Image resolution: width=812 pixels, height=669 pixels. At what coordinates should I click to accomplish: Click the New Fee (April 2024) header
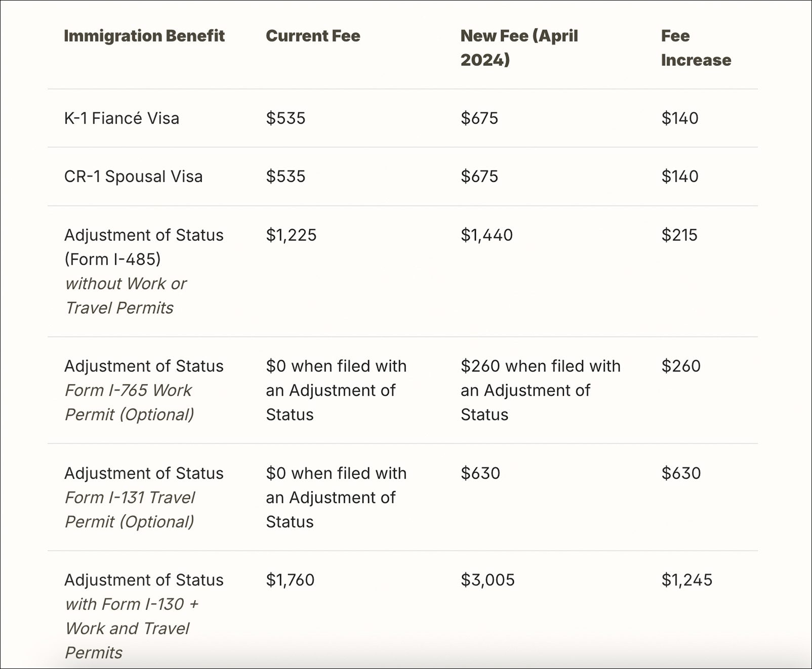coord(519,48)
